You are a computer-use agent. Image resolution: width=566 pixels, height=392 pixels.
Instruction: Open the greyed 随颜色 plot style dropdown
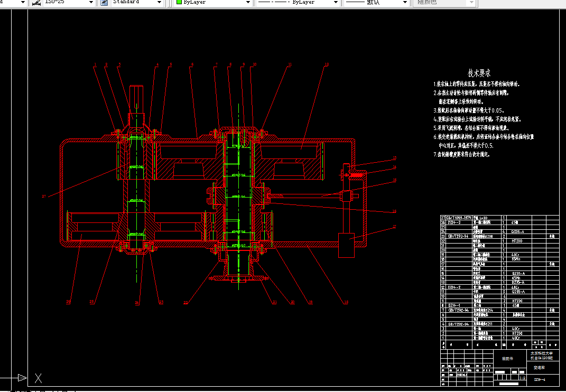[471, 2]
